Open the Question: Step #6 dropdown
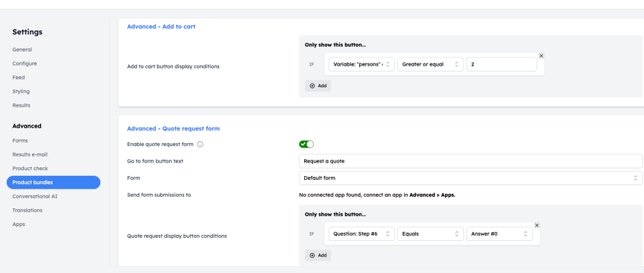This screenshot has width=644, height=273. [362, 234]
